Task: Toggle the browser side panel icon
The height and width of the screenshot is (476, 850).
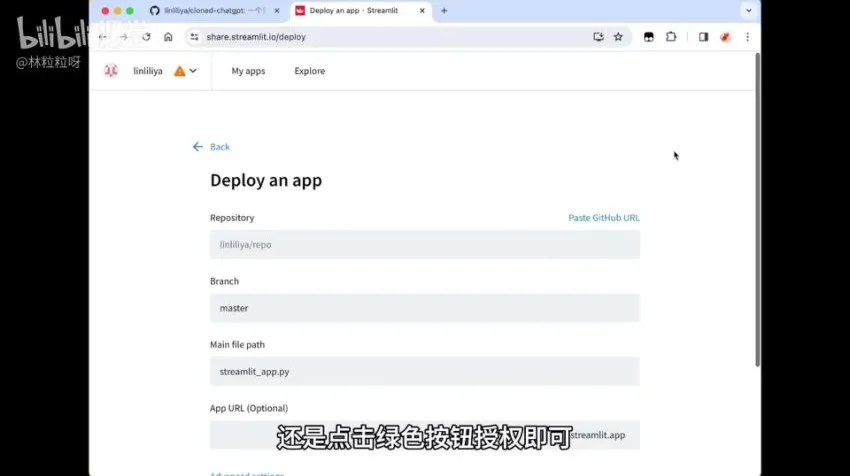Action: (703, 37)
